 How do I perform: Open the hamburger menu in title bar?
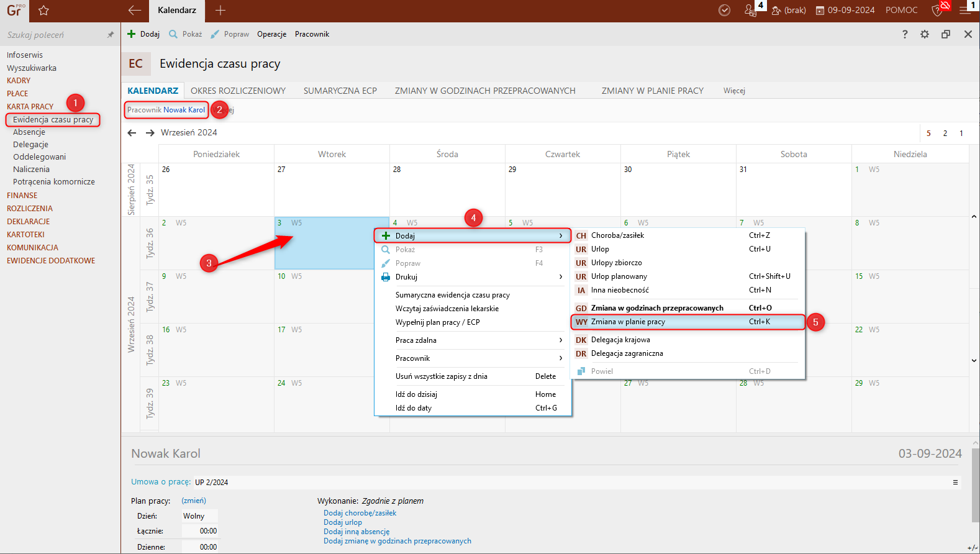[x=964, y=11]
